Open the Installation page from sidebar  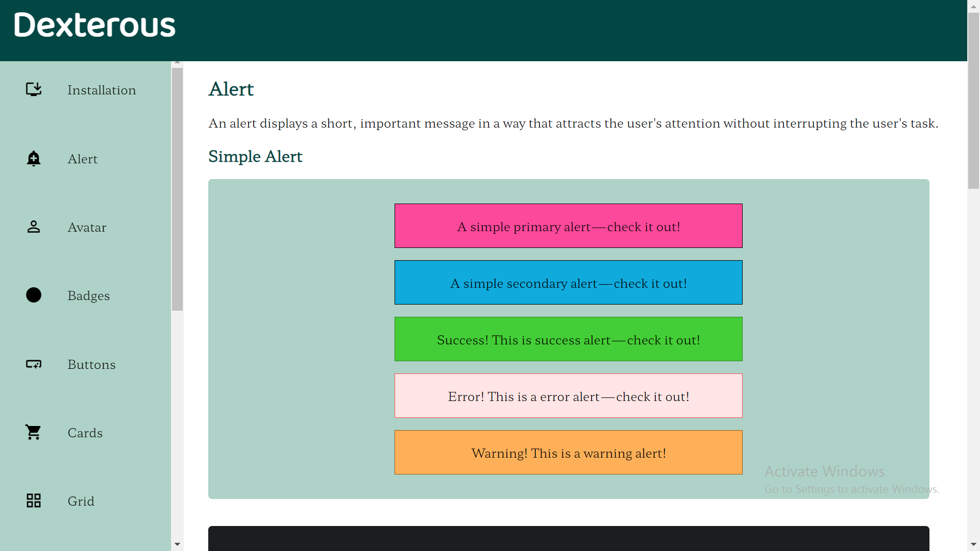102,90
